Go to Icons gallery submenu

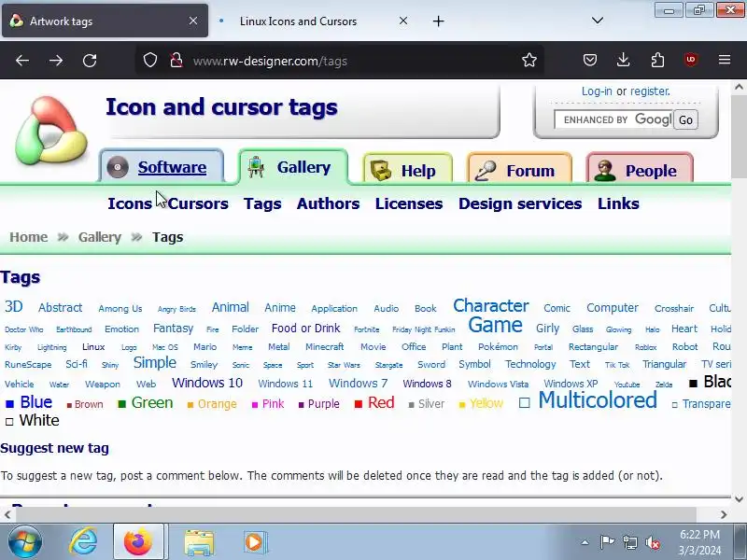pos(130,203)
